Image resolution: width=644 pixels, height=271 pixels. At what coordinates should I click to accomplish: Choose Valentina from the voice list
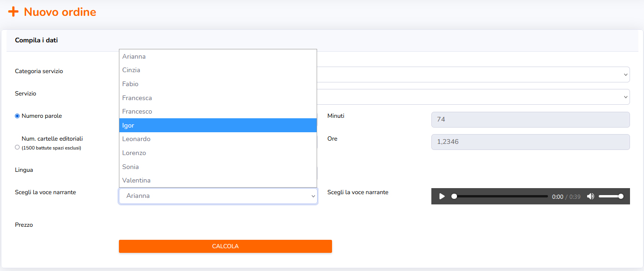[x=218, y=180]
